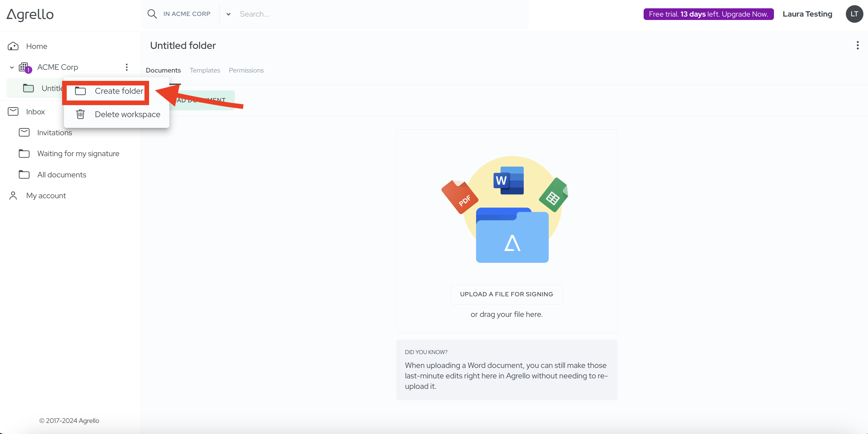Click the LT user avatar
The width and height of the screenshot is (868, 434).
point(854,14)
